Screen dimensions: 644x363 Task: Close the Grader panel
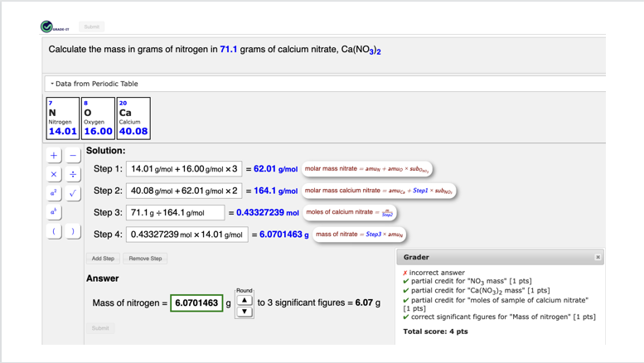coord(598,257)
